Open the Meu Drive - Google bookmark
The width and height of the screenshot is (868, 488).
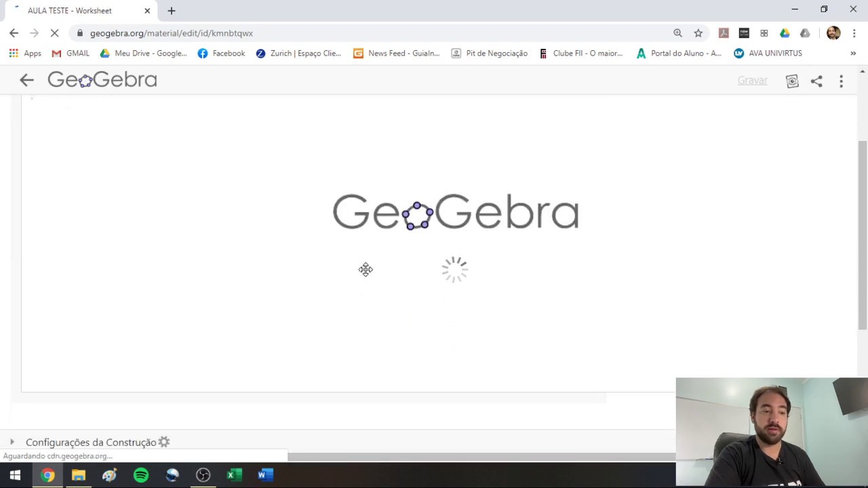[x=143, y=53]
